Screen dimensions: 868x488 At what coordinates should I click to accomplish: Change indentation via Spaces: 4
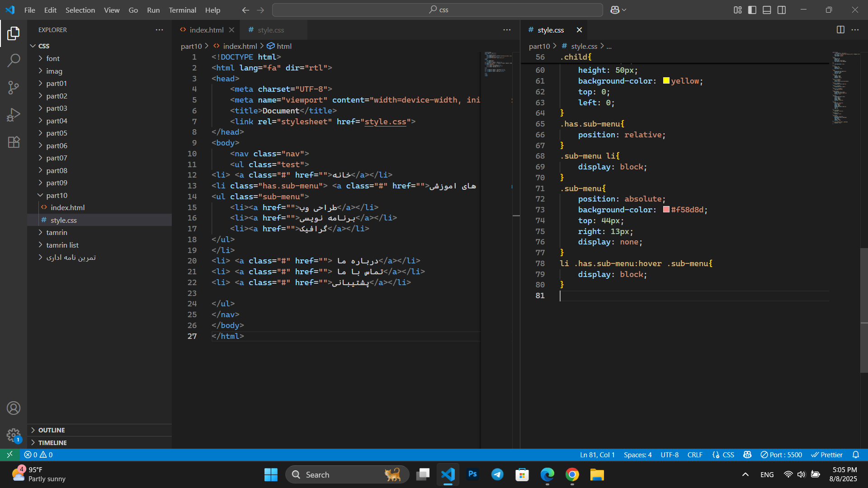[637, 455]
